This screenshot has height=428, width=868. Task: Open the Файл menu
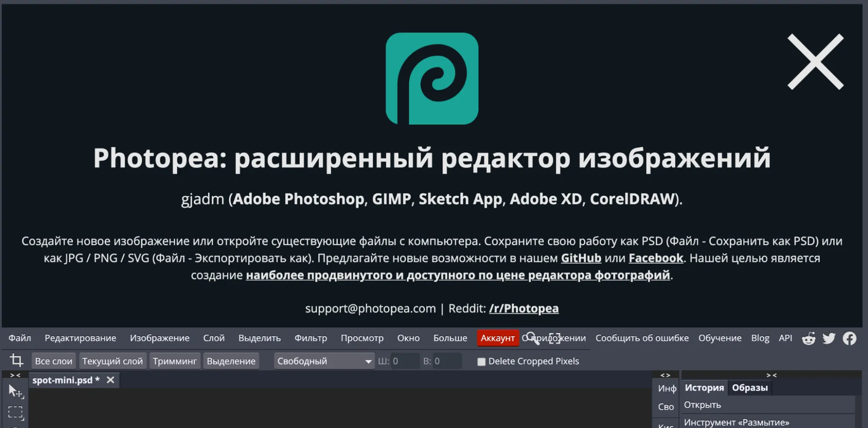pyautogui.click(x=20, y=338)
